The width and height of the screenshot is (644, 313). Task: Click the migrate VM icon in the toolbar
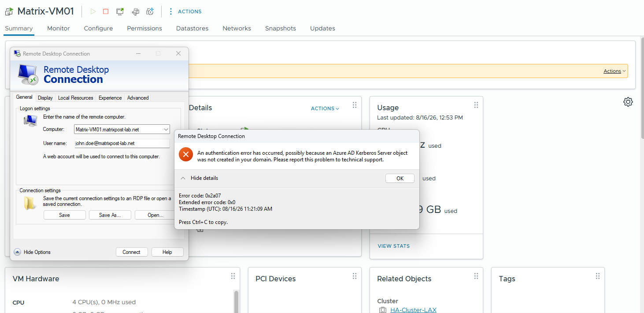point(136,11)
